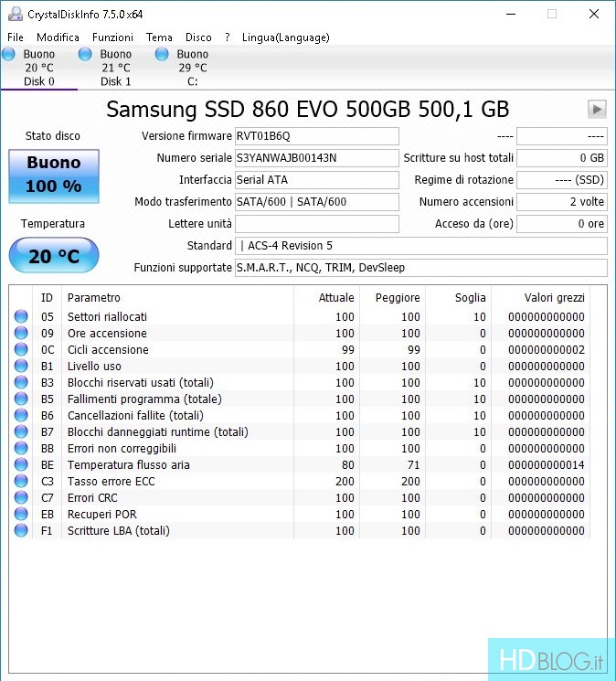Click the Soglia column header

click(x=459, y=298)
